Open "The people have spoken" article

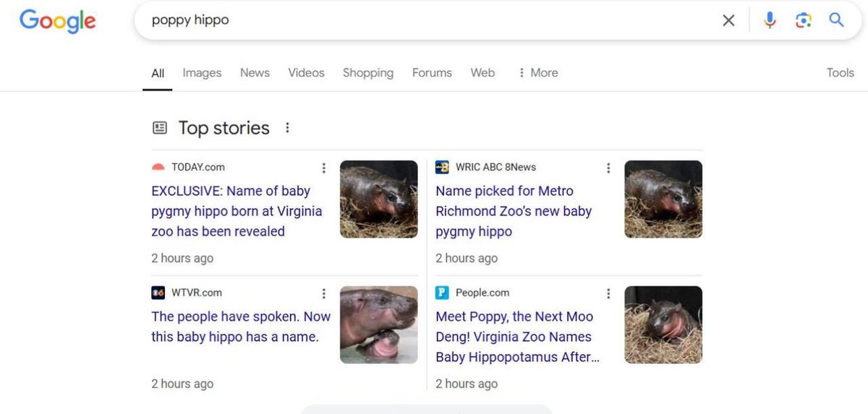pyautogui.click(x=241, y=327)
